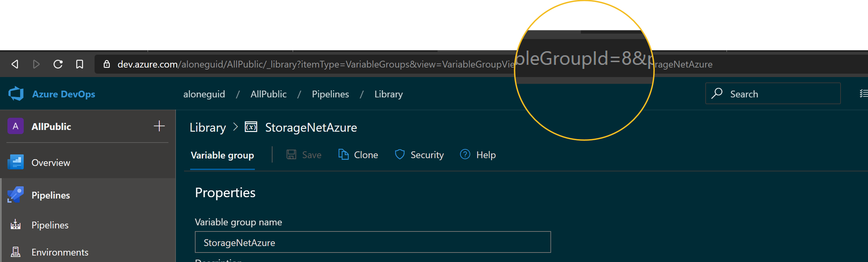868x262 pixels.
Task: Click the browser address bar URL
Action: (x=415, y=64)
